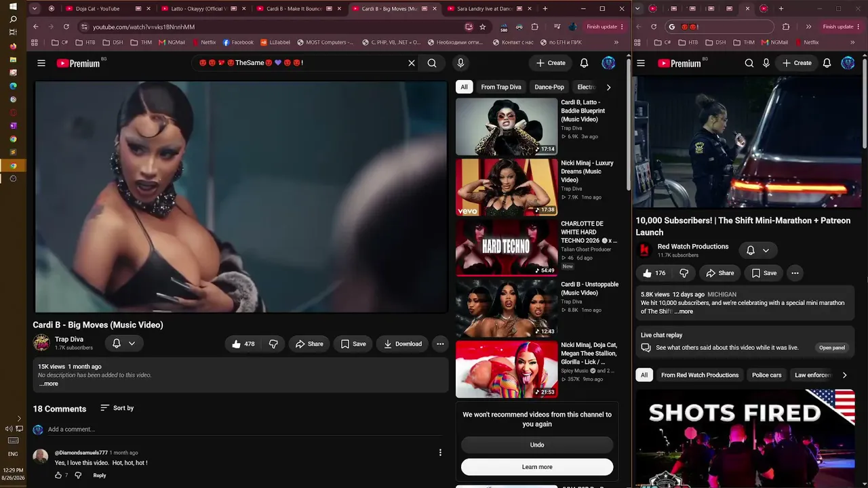Expand the tab search dropdown in left browser
This screenshot has height=488, width=868.
[x=35, y=9]
